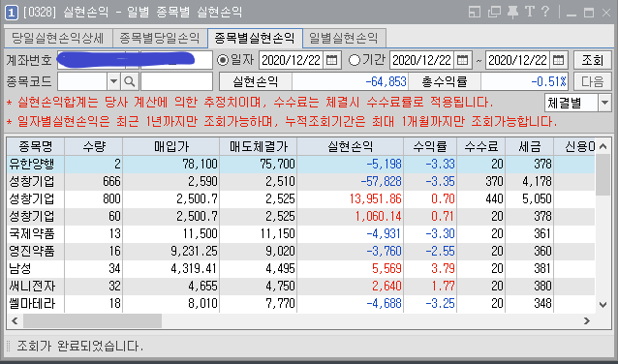Click the scroll up arrow of table
618x364 pixels.
pos(603,146)
